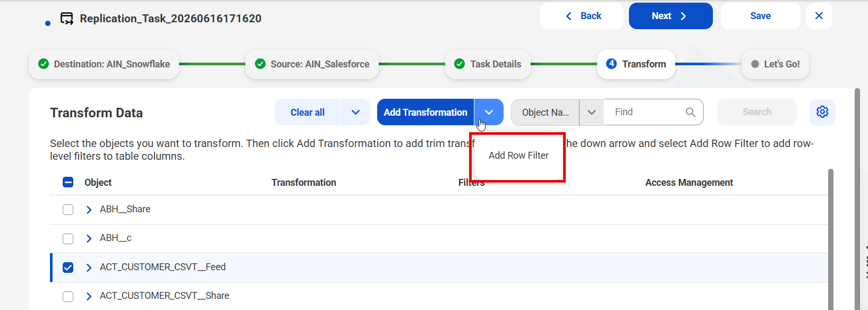Click the Object column header
This screenshot has height=310, width=868.
point(98,183)
